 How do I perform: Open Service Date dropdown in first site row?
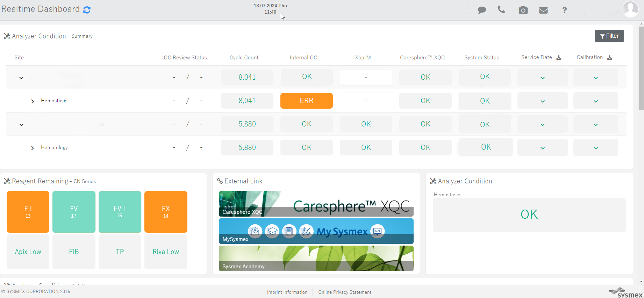[x=543, y=78]
